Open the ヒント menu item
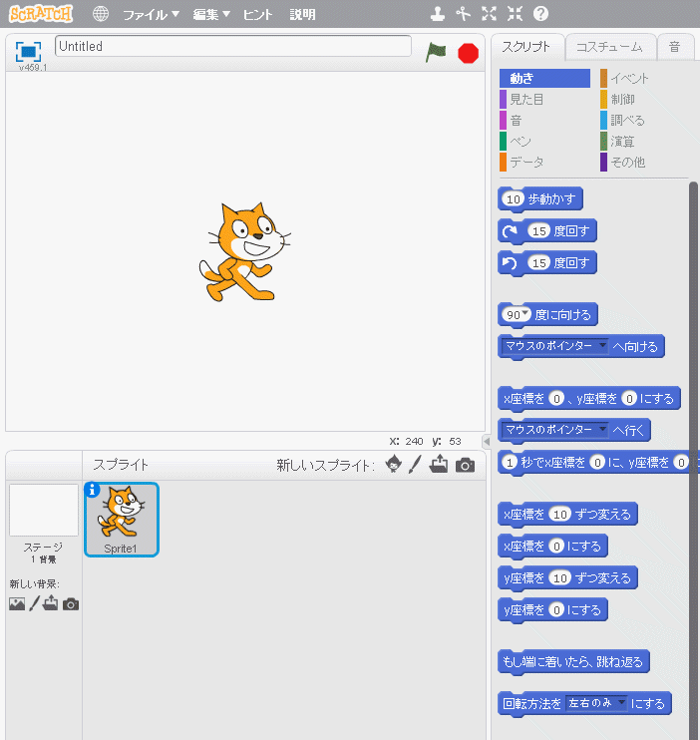 pyautogui.click(x=257, y=15)
